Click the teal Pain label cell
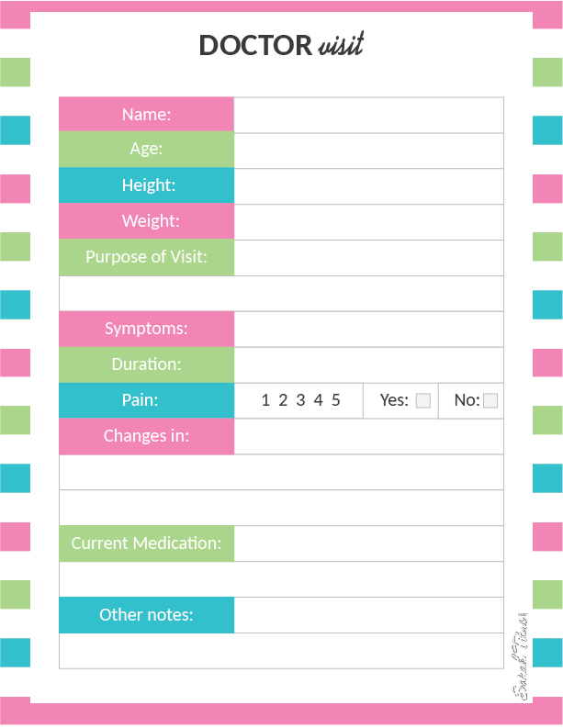The height and width of the screenshot is (728, 563). click(x=146, y=400)
